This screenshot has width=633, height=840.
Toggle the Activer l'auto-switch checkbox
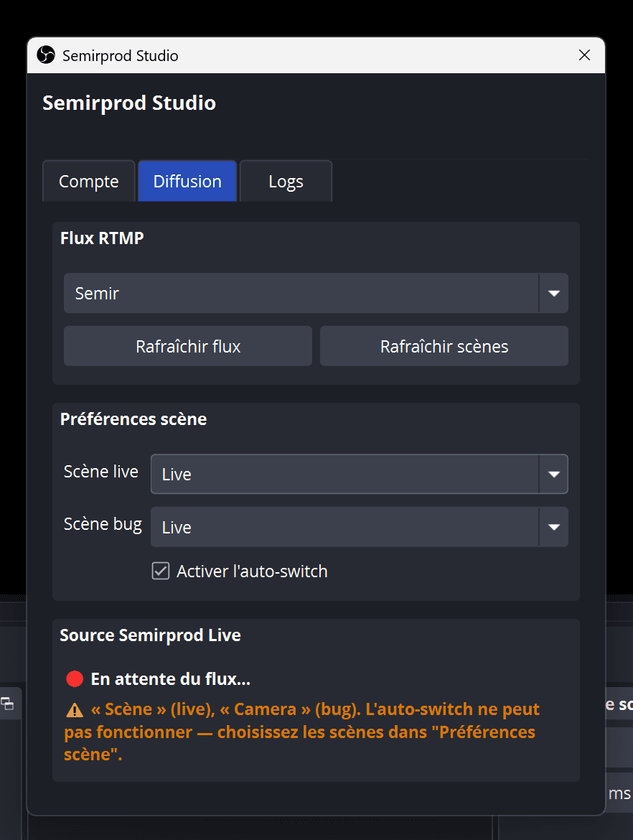pos(161,571)
